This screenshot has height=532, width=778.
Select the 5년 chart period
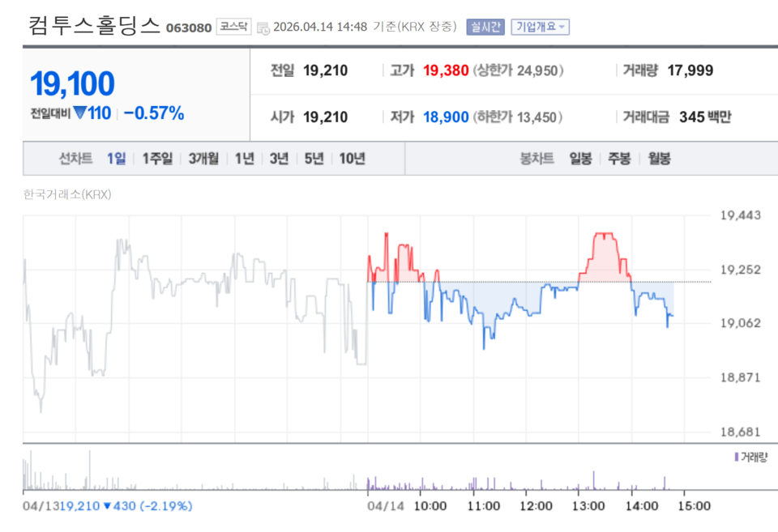[x=314, y=159]
